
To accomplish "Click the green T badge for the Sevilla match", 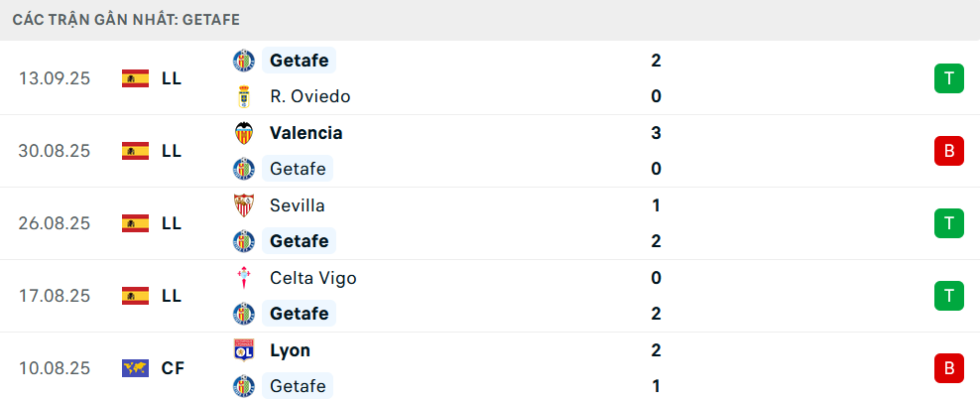I will (948, 223).
